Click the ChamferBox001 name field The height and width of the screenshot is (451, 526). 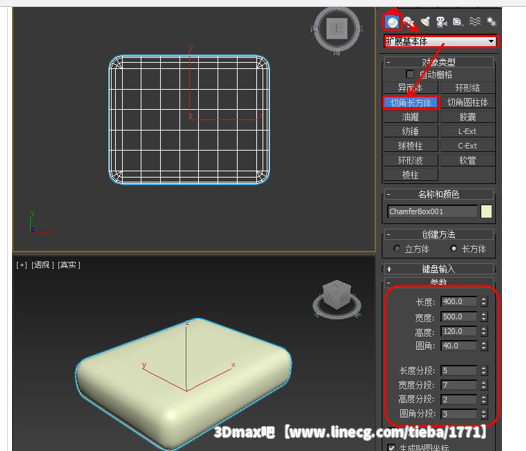[432, 212]
